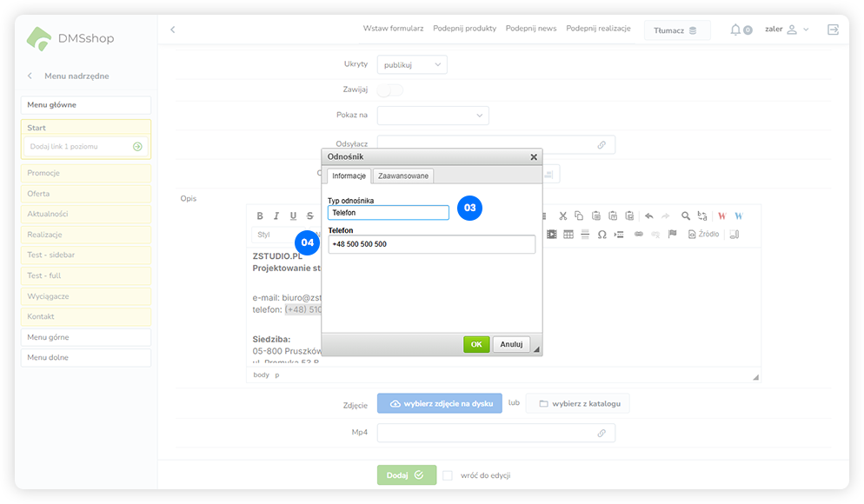Toggle the Zawijaj switch
The height and width of the screenshot is (504, 864).
(x=390, y=90)
